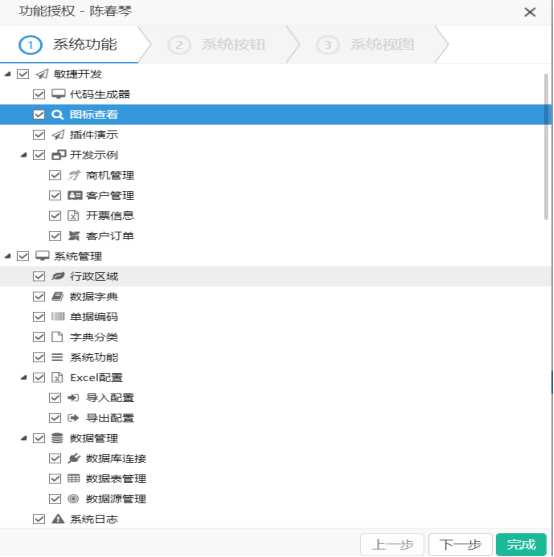Collapse the Excel配置 tree node

click(24, 377)
